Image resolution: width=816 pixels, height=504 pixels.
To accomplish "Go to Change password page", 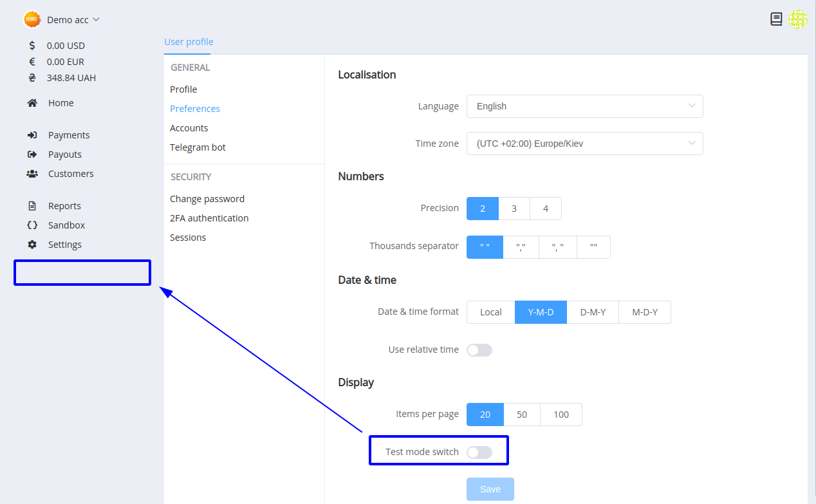I will coord(207,199).
